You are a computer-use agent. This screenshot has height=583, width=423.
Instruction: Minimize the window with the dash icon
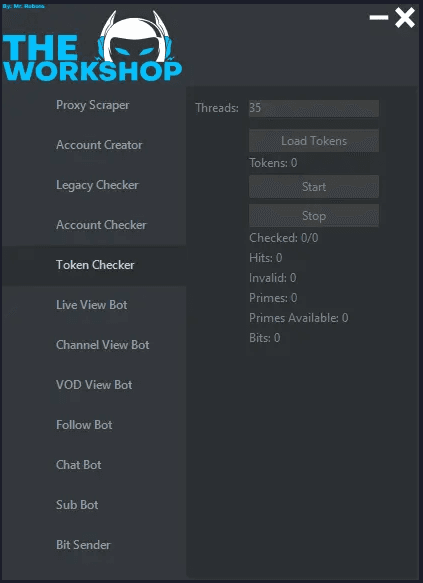(379, 17)
